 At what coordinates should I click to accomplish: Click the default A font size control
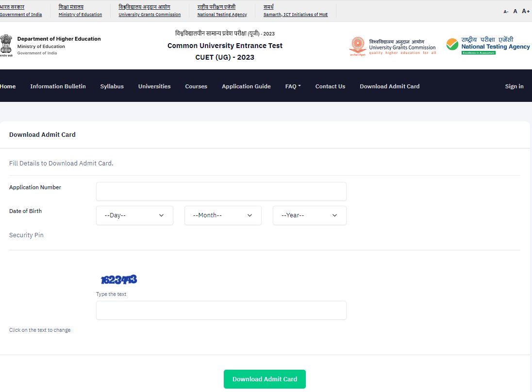[515, 11]
